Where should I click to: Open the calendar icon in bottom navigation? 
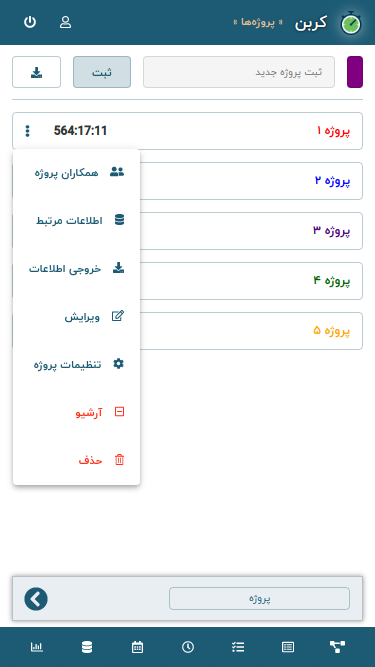(x=137, y=647)
